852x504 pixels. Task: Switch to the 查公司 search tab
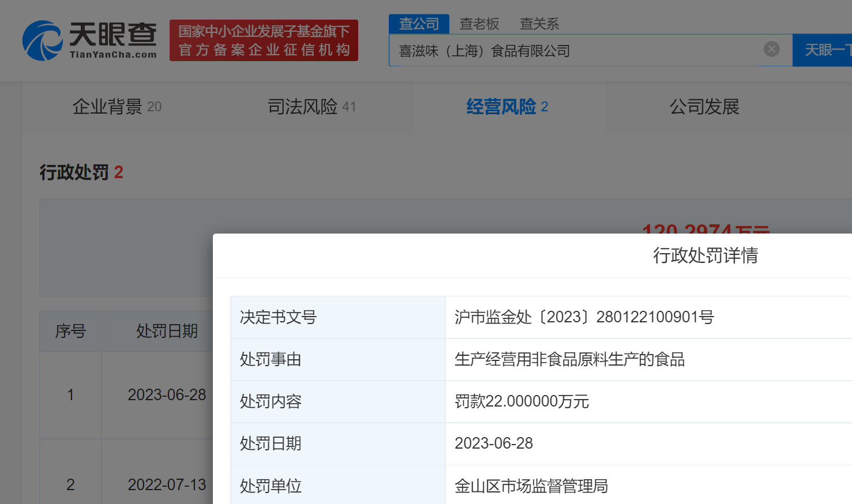(419, 24)
